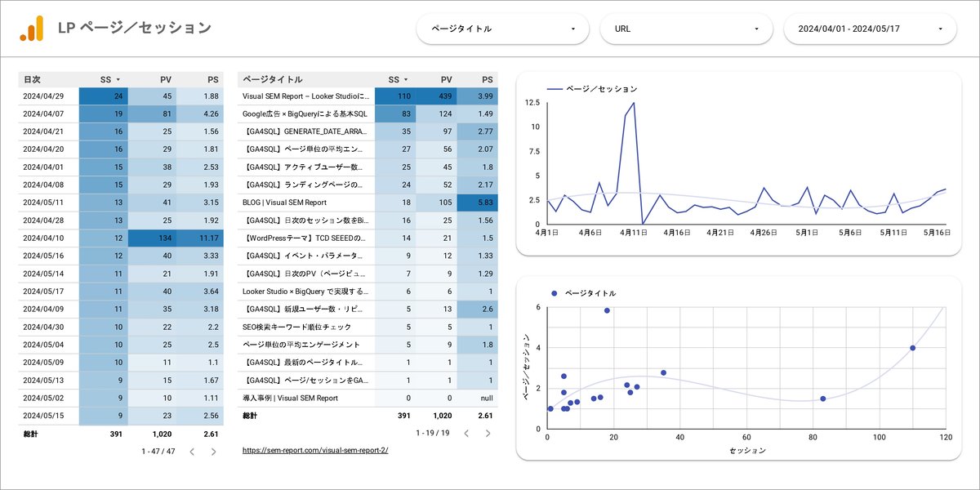980x490 pixels.
Task: Click the scatter point near 83 sessions
Action: pyautogui.click(x=822, y=399)
